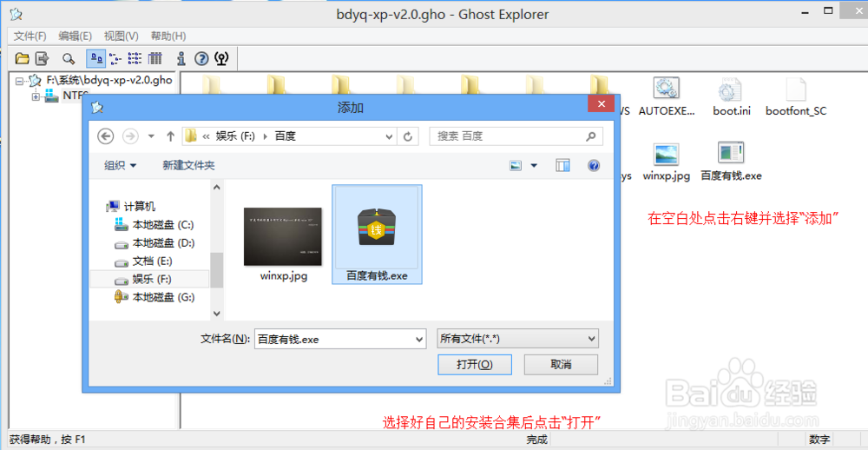
Task: Open the view options dropdown arrow
Action: click(534, 165)
